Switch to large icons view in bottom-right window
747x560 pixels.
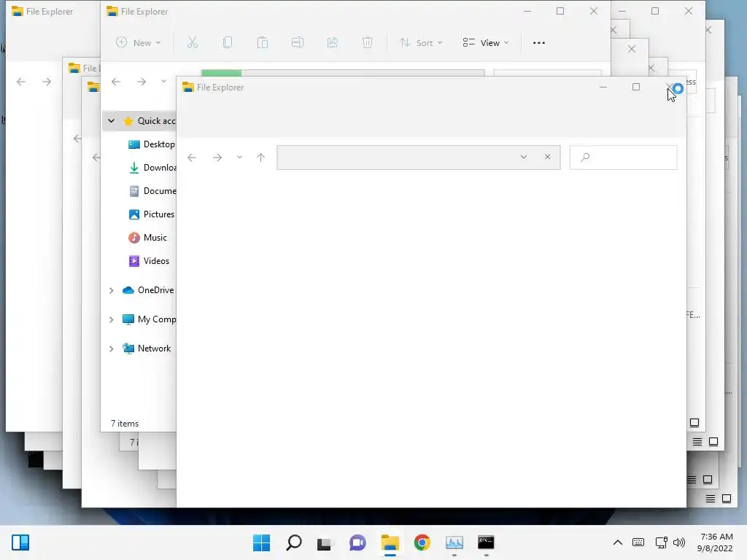coord(727,499)
